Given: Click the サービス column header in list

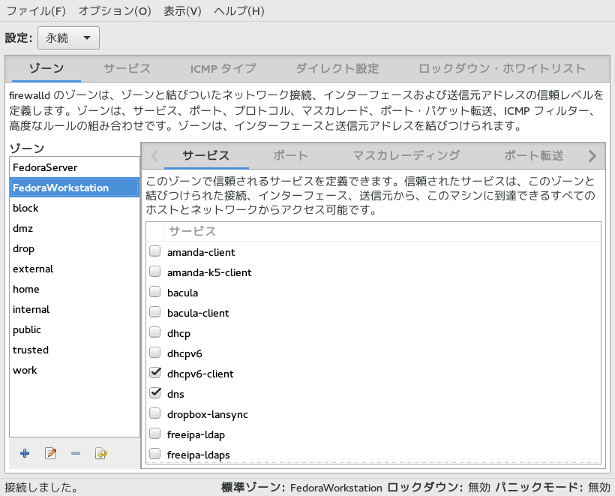Looking at the screenshot, I should pyautogui.click(x=382, y=231).
